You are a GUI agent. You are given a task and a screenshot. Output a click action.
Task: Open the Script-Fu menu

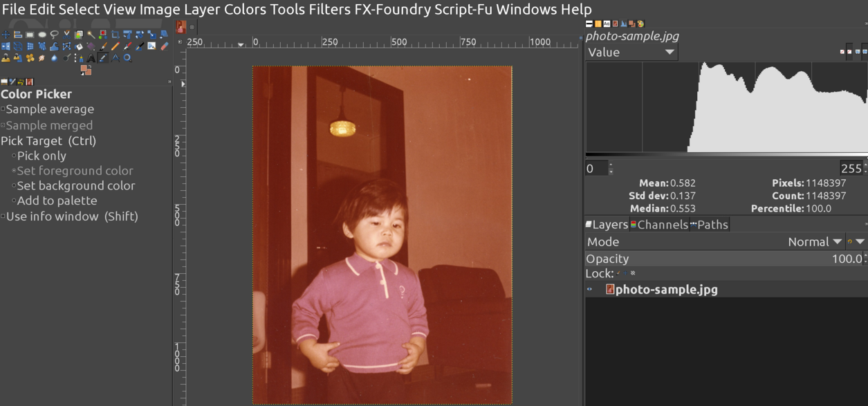coord(463,10)
